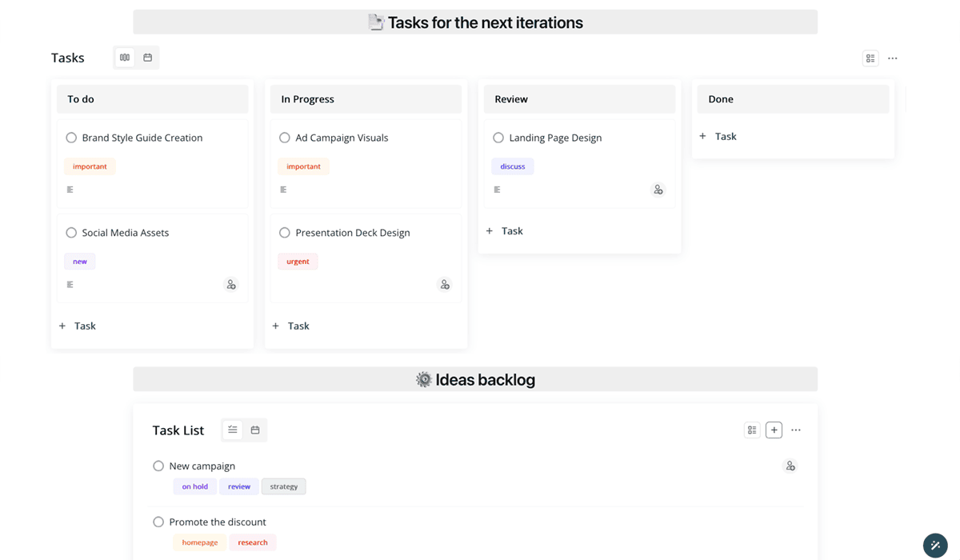Click the on hold tag
The image size is (960, 560).
[x=194, y=486]
